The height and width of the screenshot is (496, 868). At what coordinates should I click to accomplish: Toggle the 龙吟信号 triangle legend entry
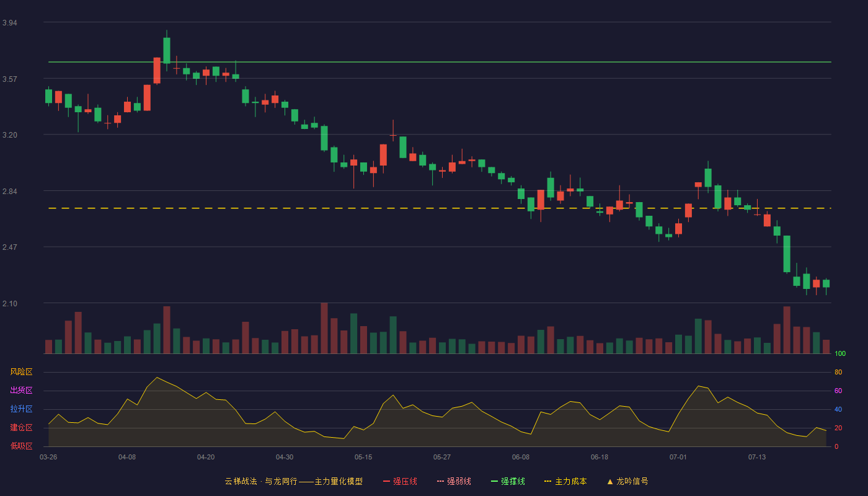tap(627, 481)
